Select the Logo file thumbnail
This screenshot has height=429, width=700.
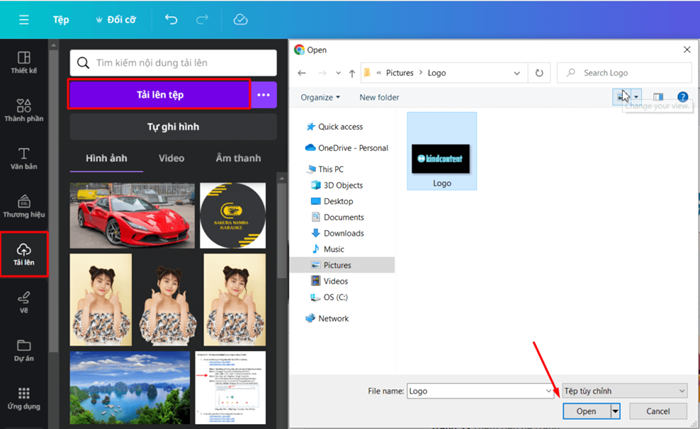442,152
